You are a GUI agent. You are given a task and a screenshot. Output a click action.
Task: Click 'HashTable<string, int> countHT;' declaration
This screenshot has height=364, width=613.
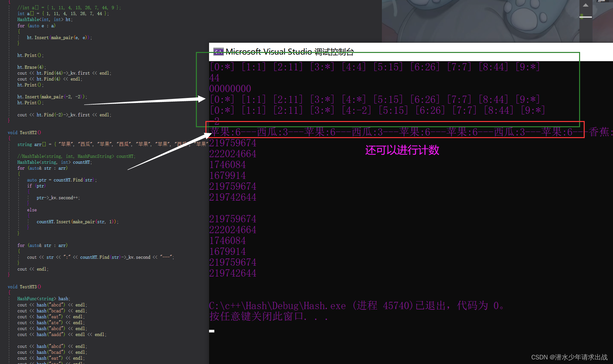[55, 162]
